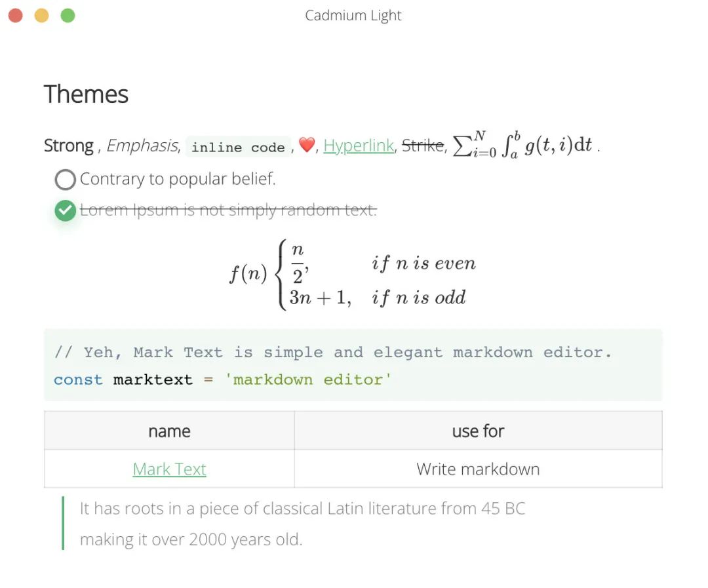The width and height of the screenshot is (708, 588).
Task: Select the 'use for' table header cell
Action: (x=478, y=431)
